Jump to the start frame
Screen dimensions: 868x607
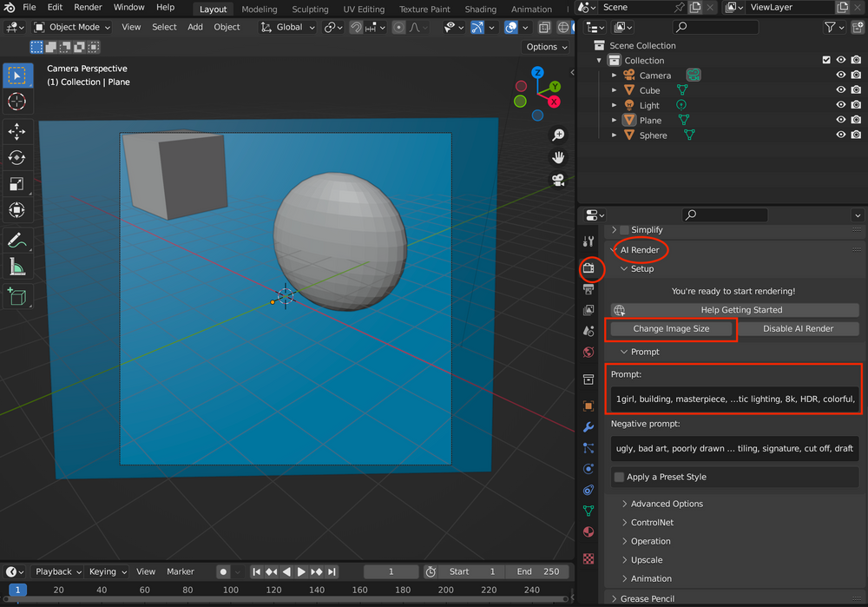click(x=256, y=571)
